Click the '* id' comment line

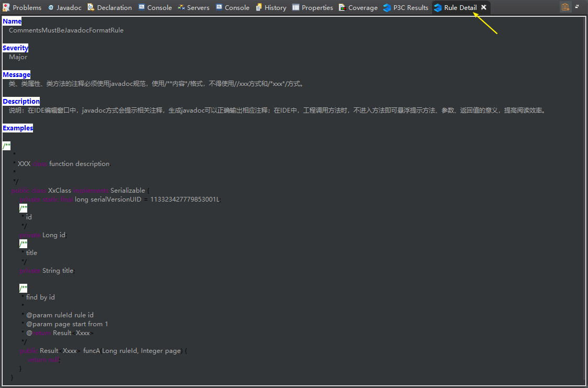pos(27,217)
